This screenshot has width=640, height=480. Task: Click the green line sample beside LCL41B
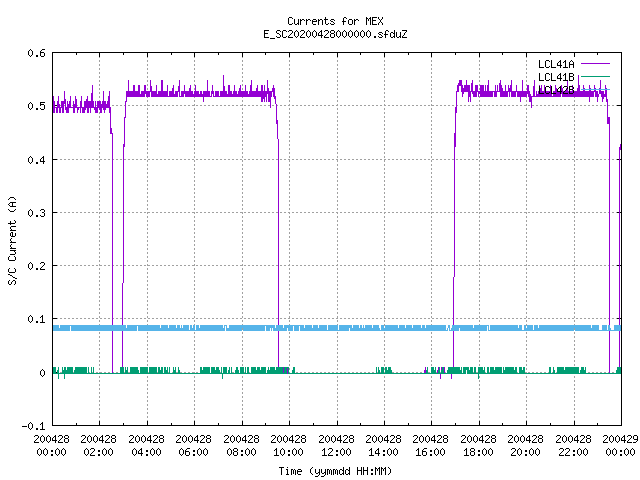pos(595,76)
